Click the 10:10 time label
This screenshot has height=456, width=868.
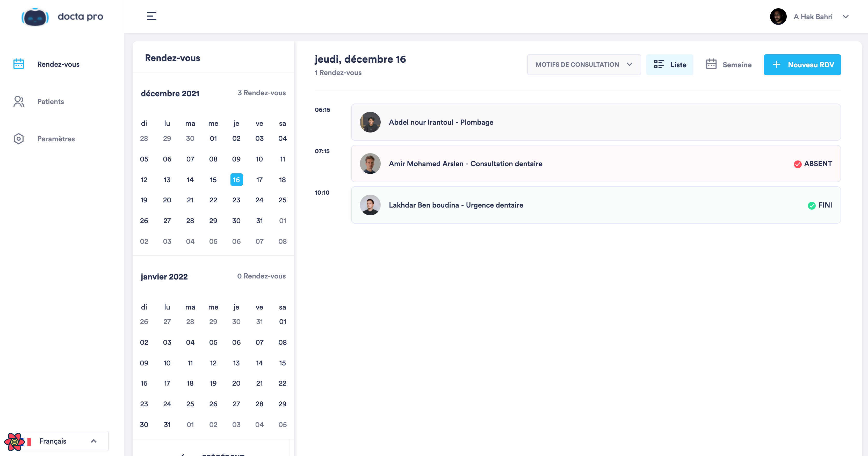coord(322,193)
